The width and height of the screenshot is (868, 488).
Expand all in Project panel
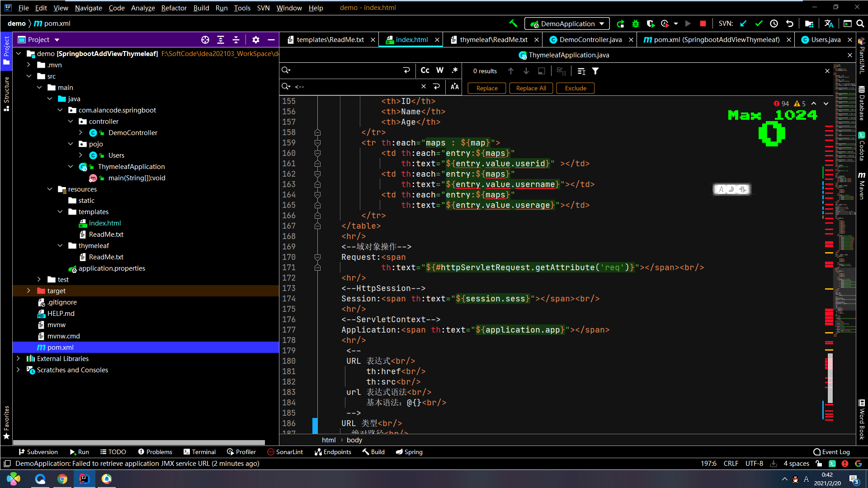(x=221, y=40)
